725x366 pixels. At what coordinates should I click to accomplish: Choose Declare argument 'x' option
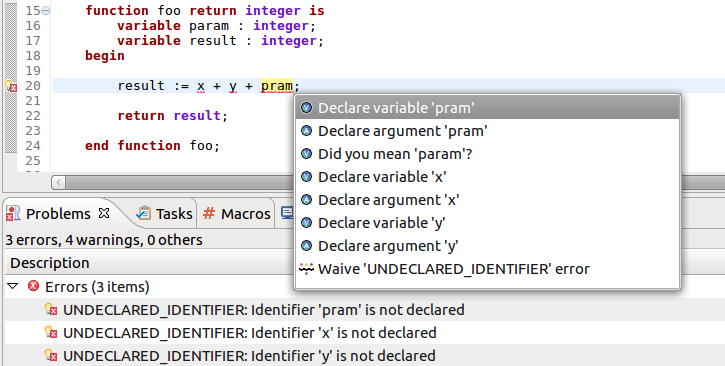tap(487, 200)
